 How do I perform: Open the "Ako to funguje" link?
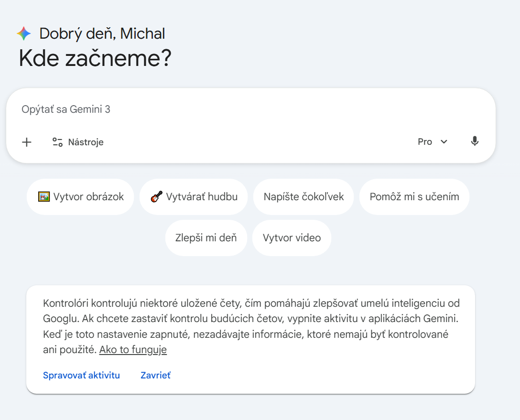point(133,350)
